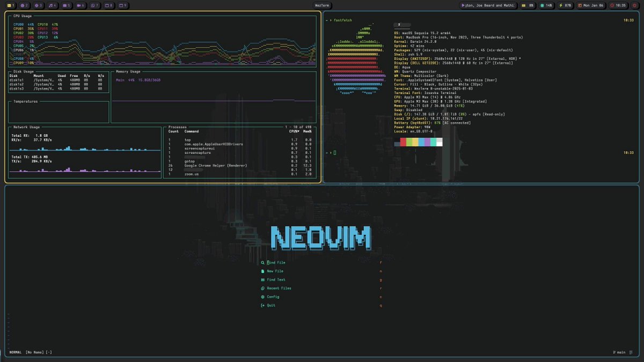Image resolution: width=644 pixels, height=362 pixels.
Task: Click the yellow color block in fastfetch
Action: click(x=415, y=142)
